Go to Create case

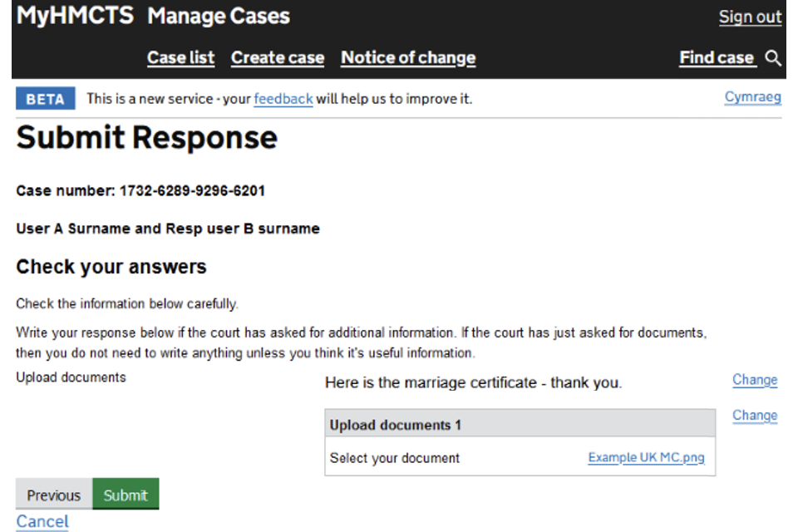(278, 58)
